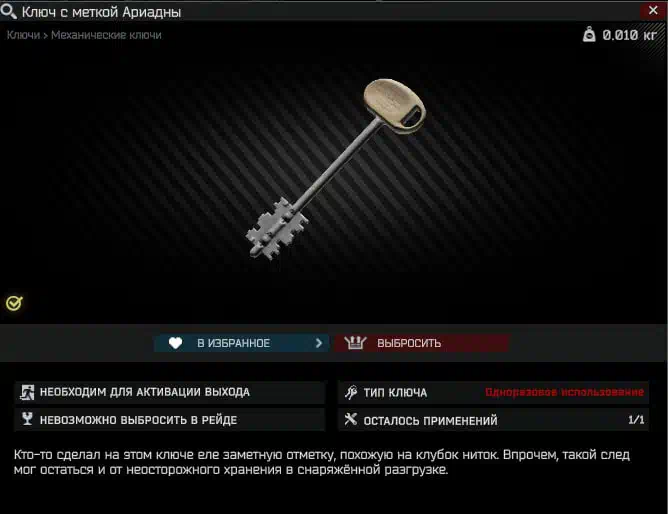Click the exit activation running-man icon
The width and height of the screenshot is (668, 514).
(x=27, y=392)
